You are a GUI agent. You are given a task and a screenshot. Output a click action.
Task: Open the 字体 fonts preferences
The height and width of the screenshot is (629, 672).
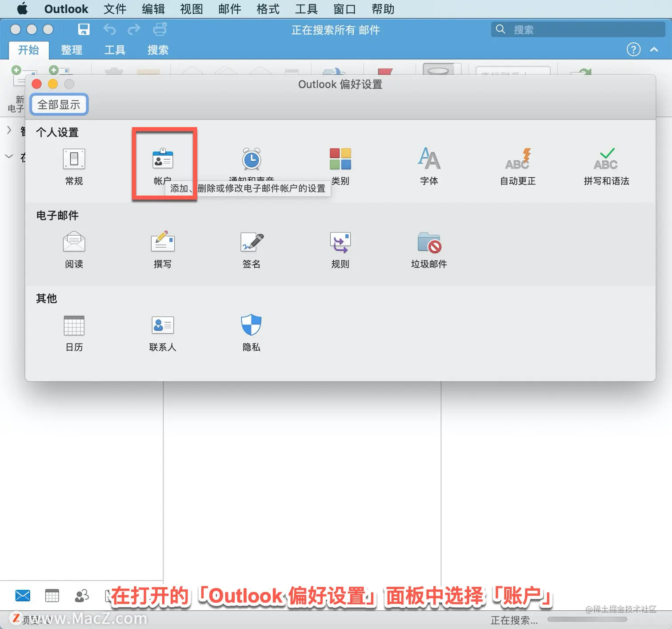[x=429, y=167]
